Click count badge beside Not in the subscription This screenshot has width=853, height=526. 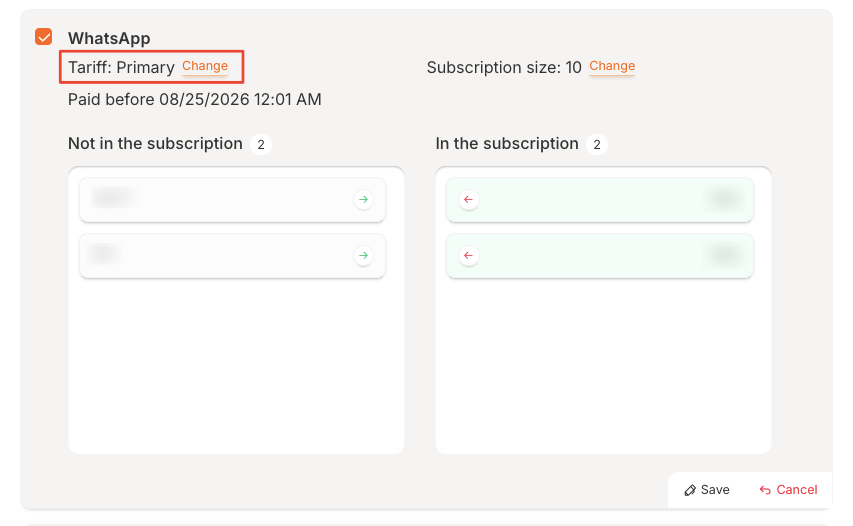[x=260, y=145]
